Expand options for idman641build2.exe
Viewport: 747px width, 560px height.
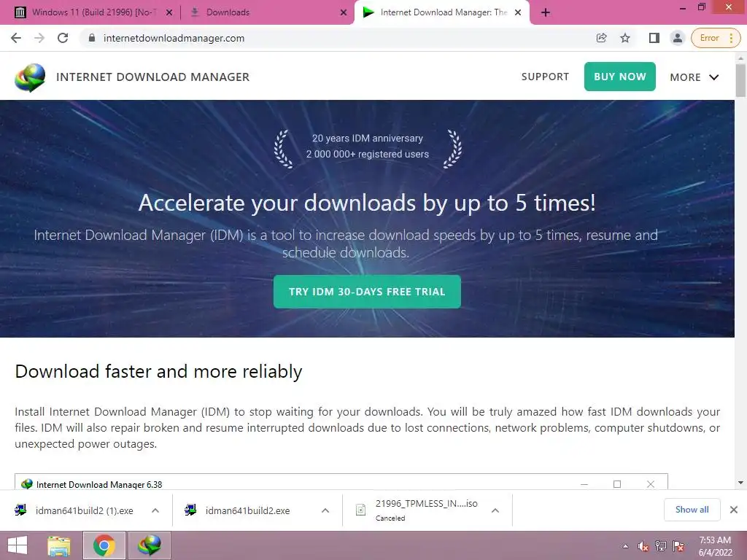[325, 510]
